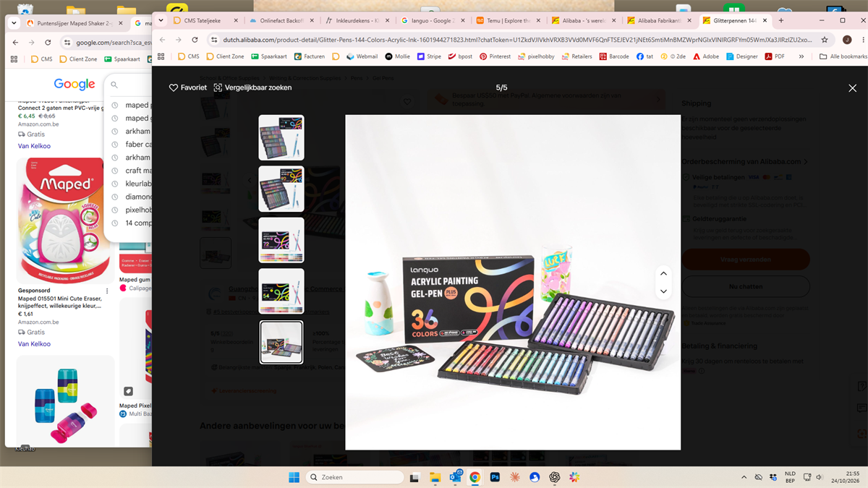Viewport: 868px width, 488px height.
Task: Click the Vergelijkbaar zoeken image-search icon
Action: coord(218,87)
